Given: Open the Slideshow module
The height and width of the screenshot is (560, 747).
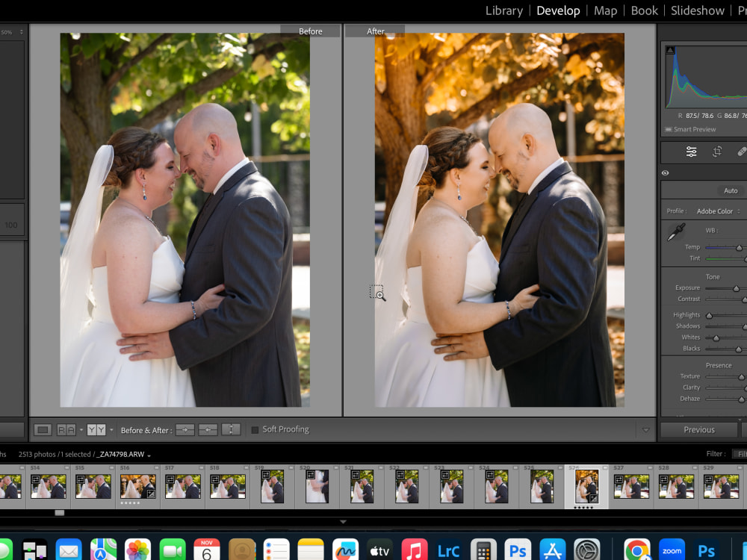Looking at the screenshot, I should coord(697,10).
